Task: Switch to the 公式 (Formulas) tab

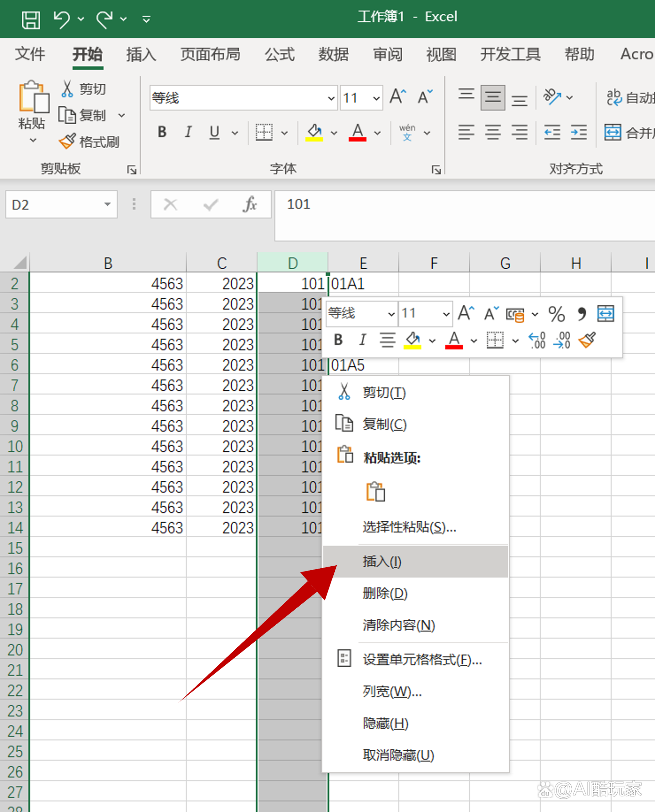Action: coord(280,54)
